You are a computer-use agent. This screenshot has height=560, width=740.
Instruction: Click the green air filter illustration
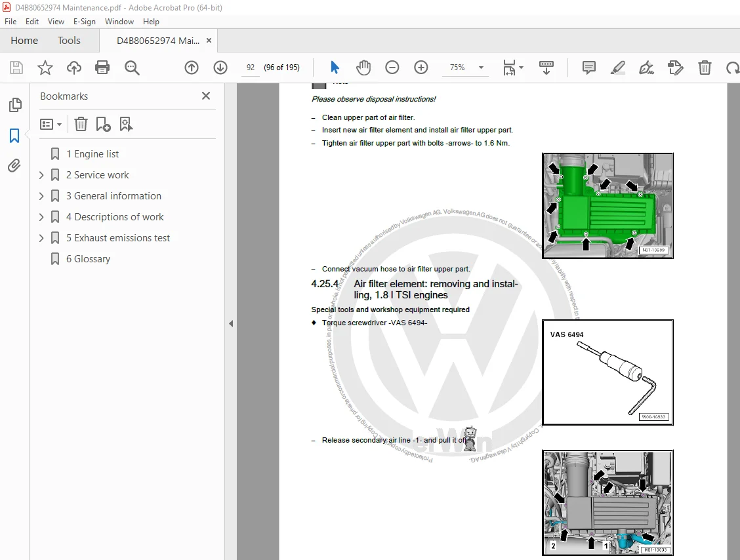607,206
